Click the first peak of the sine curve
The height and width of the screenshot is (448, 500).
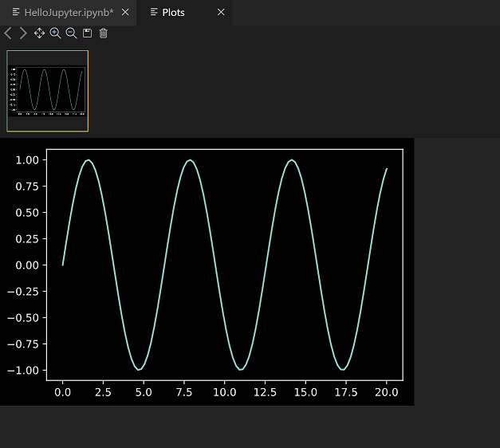pyautogui.click(x=89, y=160)
